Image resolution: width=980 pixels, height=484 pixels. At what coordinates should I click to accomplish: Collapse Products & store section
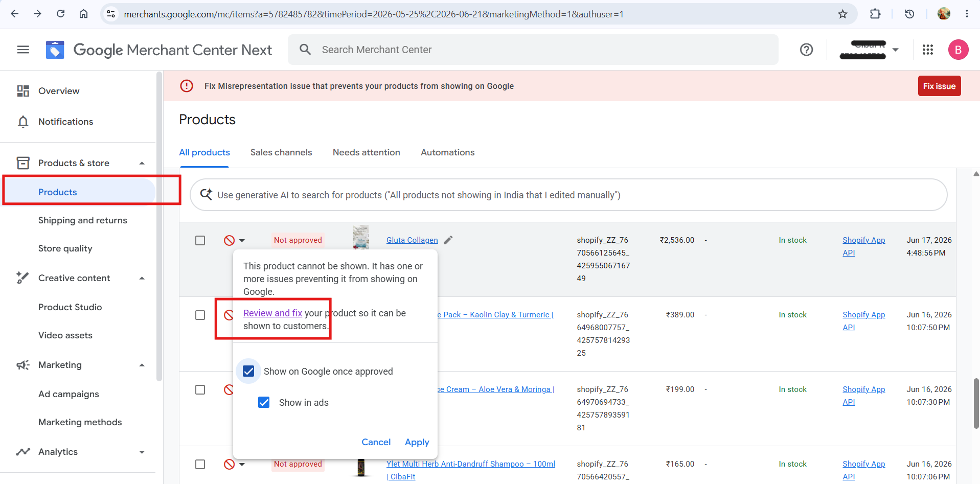pyautogui.click(x=142, y=163)
